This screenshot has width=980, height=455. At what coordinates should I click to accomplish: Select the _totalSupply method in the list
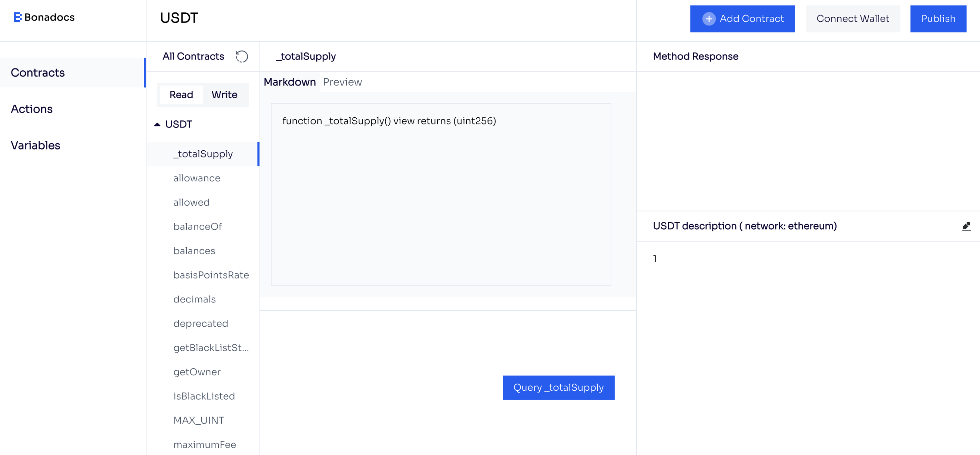tap(203, 154)
